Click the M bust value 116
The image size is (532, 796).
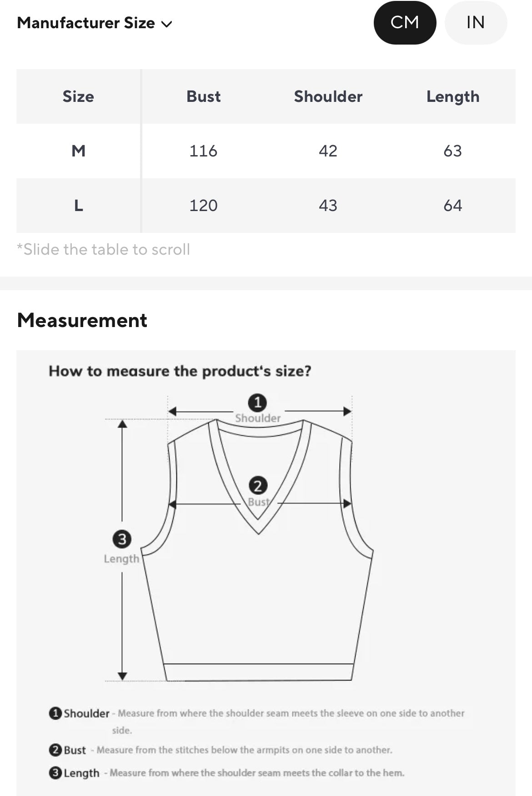(x=203, y=151)
